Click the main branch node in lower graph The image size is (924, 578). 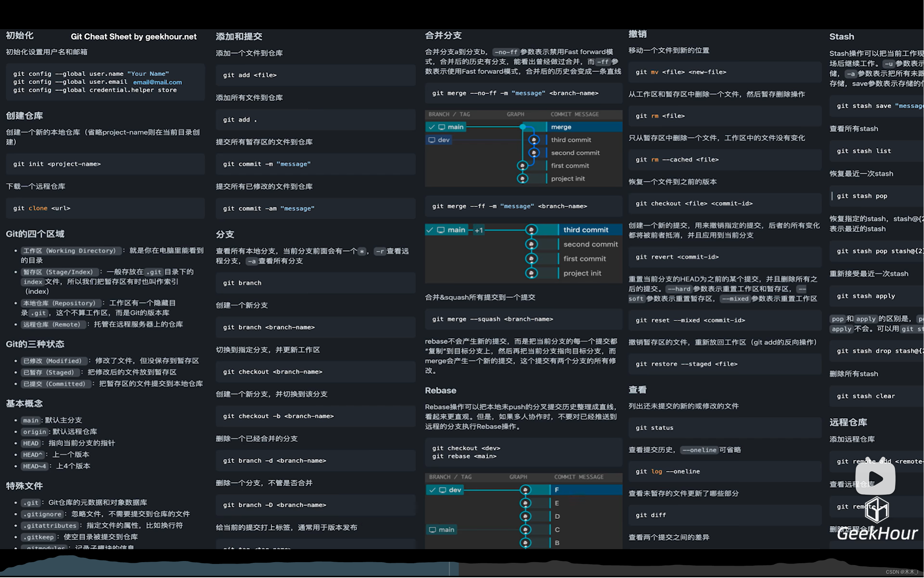coord(525,529)
